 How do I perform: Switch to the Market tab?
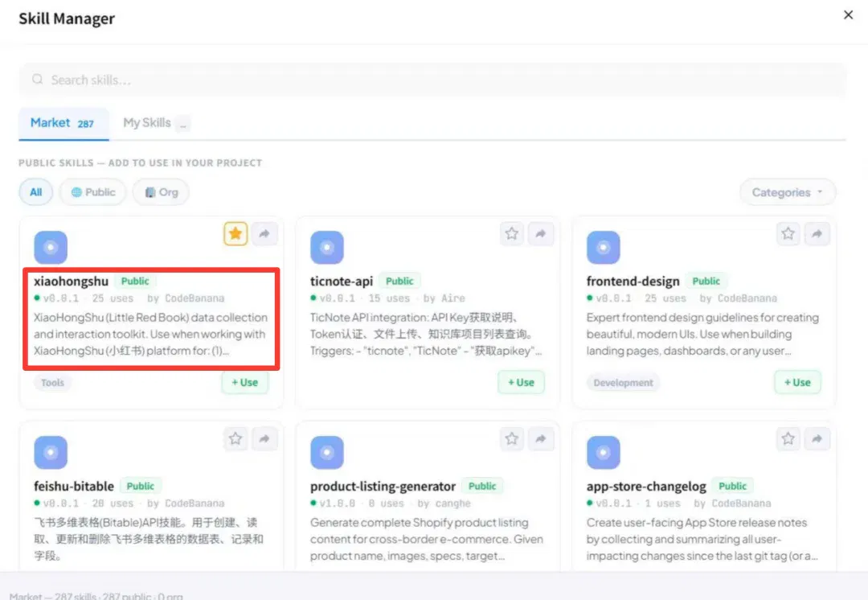click(x=63, y=123)
